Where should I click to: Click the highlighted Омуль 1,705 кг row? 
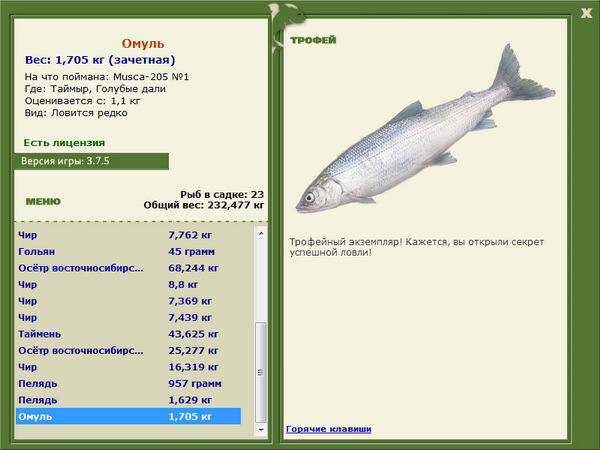click(x=129, y=416)
